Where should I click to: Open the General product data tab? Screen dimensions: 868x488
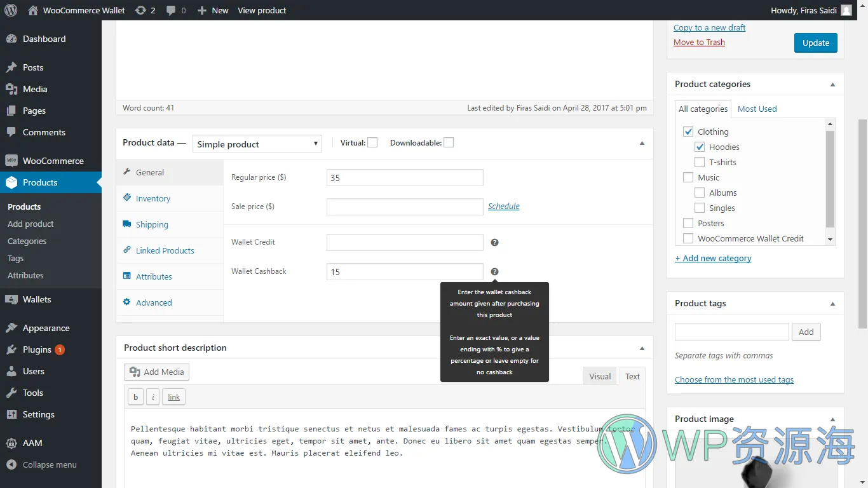click(170, 172)
